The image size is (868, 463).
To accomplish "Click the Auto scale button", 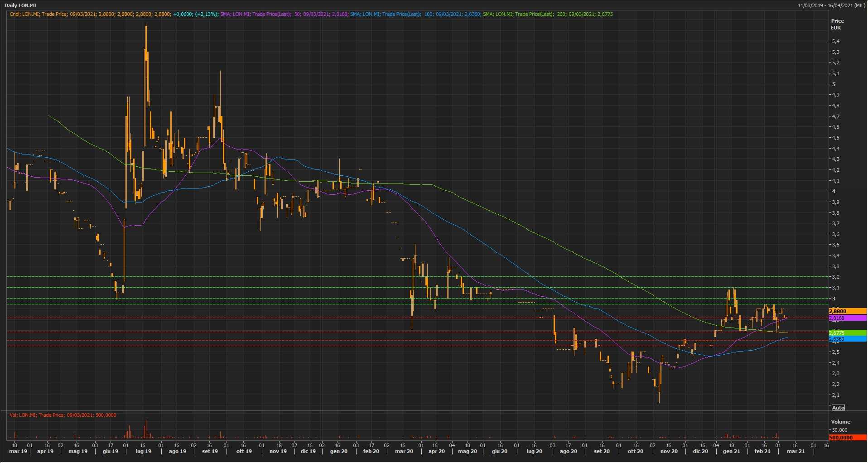I will [x=838, y=408].
